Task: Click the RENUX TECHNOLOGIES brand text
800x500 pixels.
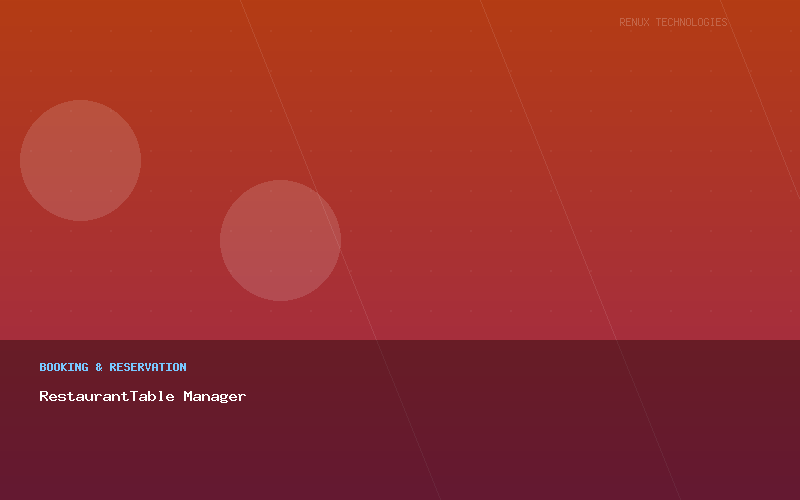Action: pos(673,22)
